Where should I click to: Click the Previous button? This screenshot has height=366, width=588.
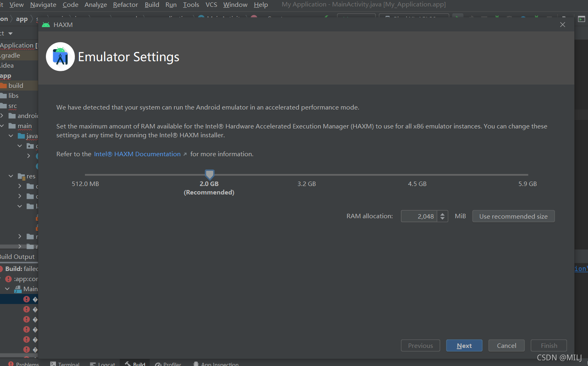(x=421, y=345)
